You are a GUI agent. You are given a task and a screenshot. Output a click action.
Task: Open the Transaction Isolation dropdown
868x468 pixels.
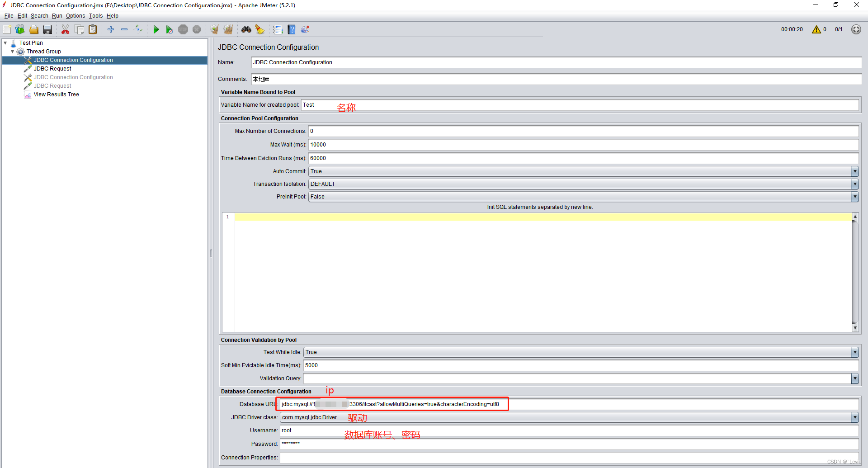click(x=854, y=184)
